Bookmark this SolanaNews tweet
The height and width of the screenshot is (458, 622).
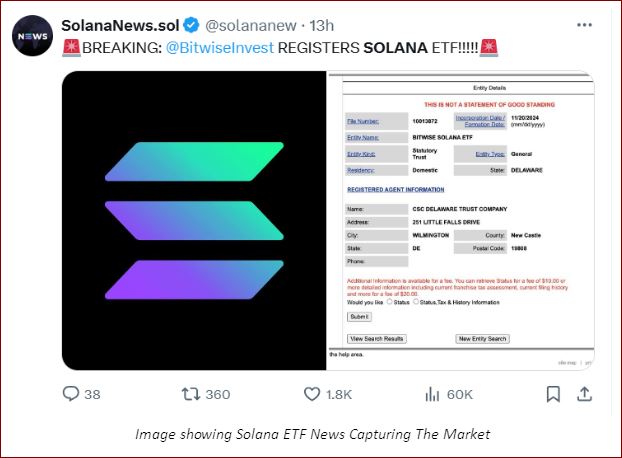tap(553, 394)
